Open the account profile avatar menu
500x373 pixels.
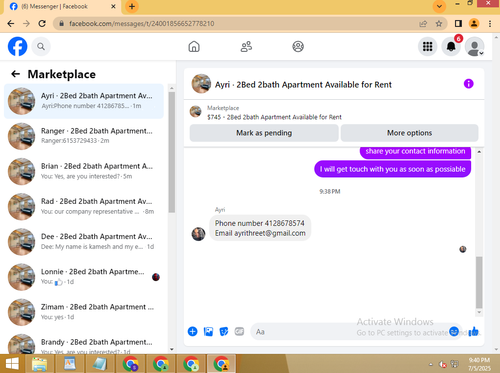(474, 46)
